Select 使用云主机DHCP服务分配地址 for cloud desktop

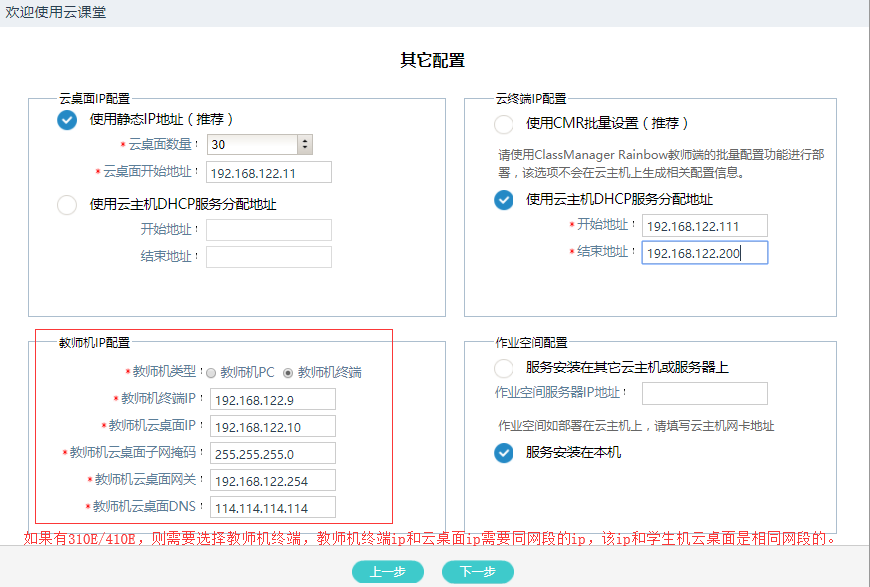click(x=67, y=205)
